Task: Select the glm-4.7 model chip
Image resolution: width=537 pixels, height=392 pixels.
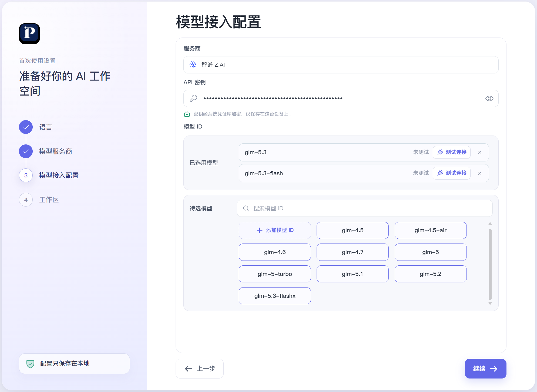Action: tap(353, 252)
